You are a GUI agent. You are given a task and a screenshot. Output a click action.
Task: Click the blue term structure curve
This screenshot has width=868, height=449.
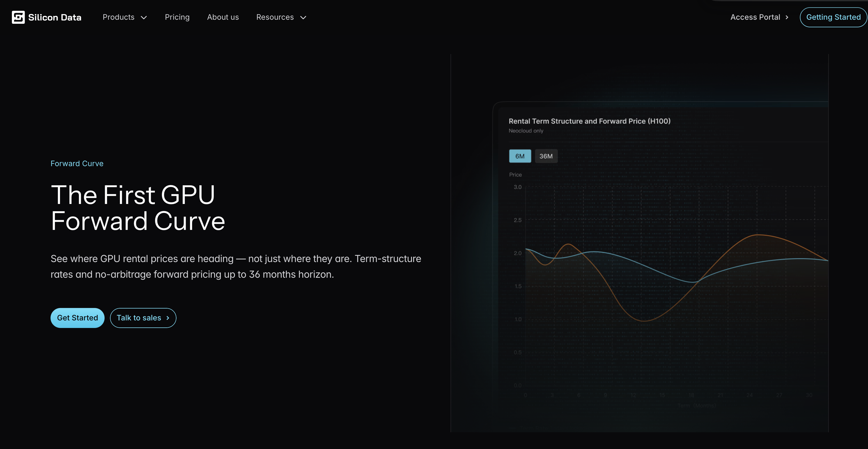pyautogui.click(x=640, y=264)
